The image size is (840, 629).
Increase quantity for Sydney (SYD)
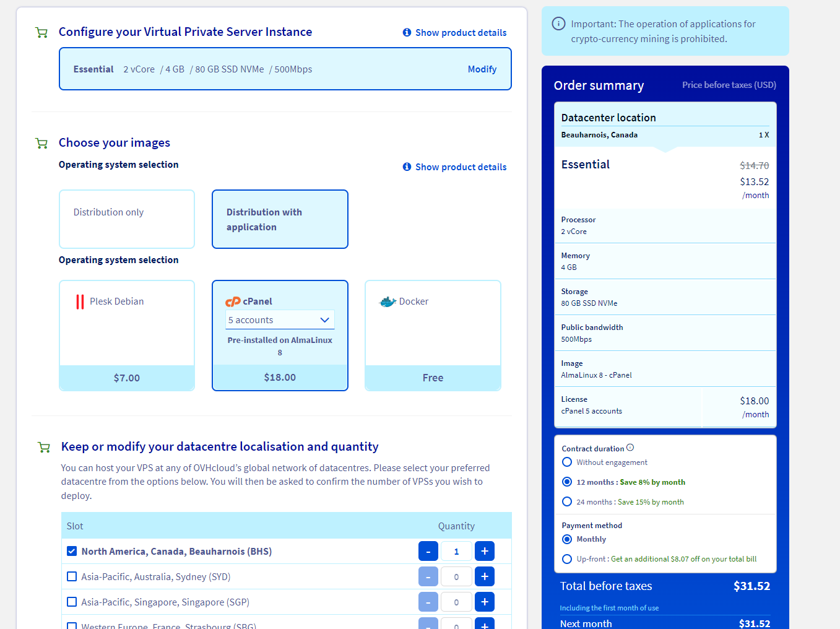tap(485, 576)
